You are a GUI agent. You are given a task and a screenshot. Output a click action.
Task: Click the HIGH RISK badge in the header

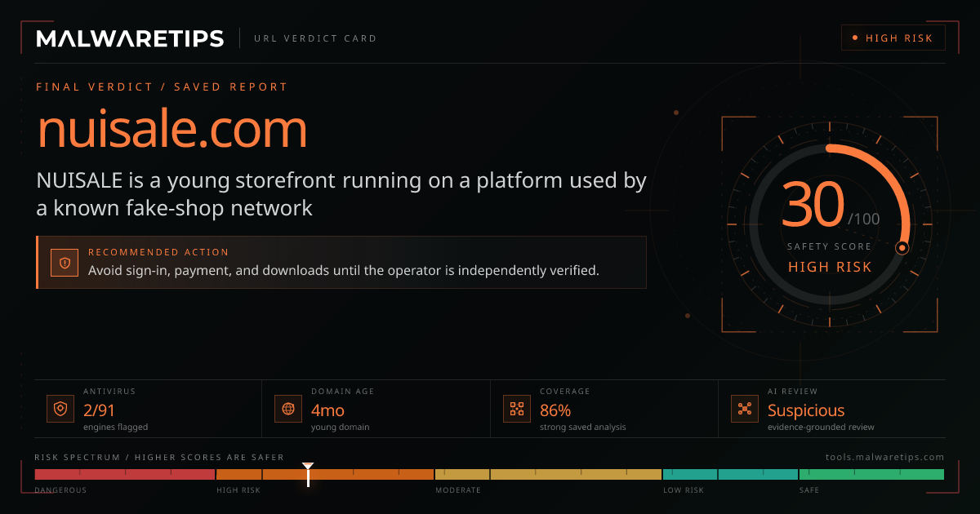(893, 38)
